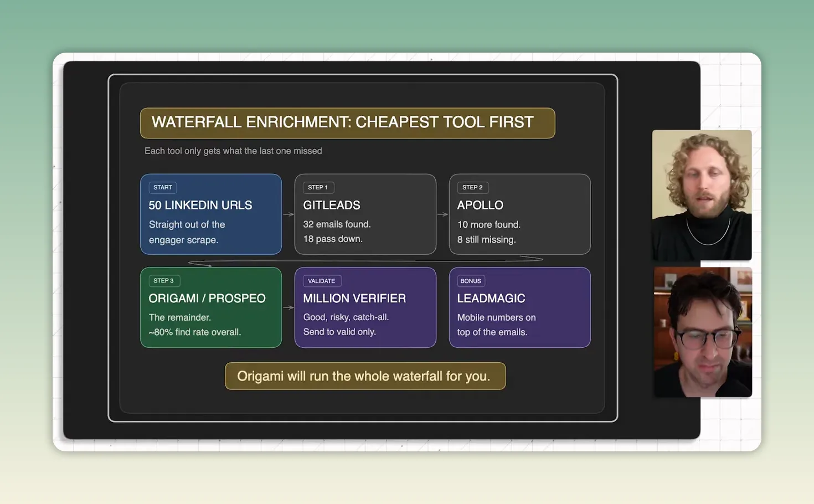Viewport: 814px width, 504px height.
Task: Click the "50 LINKEDIN URLS" heading
Action: [200, 205]
